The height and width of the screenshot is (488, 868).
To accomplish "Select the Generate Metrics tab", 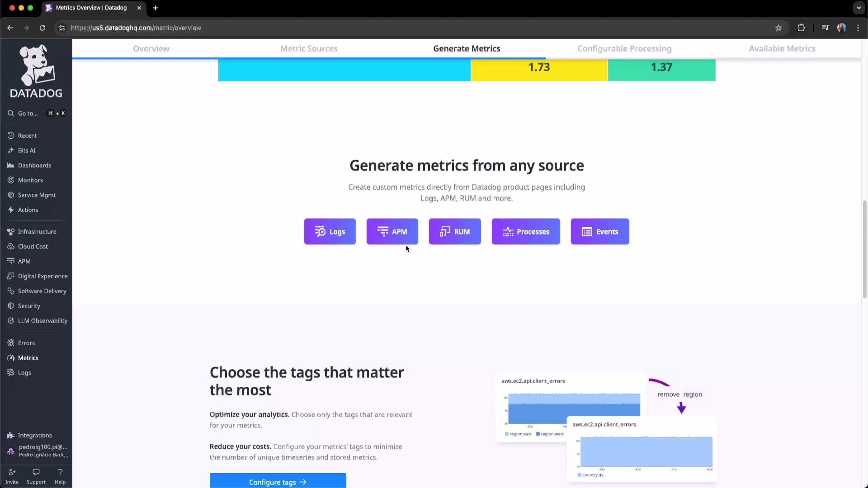I will pos(467,49).
